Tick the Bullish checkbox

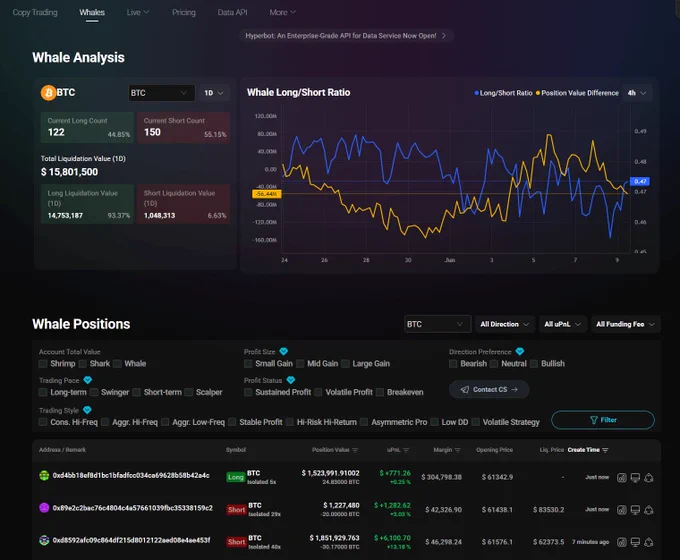(534, 364)
